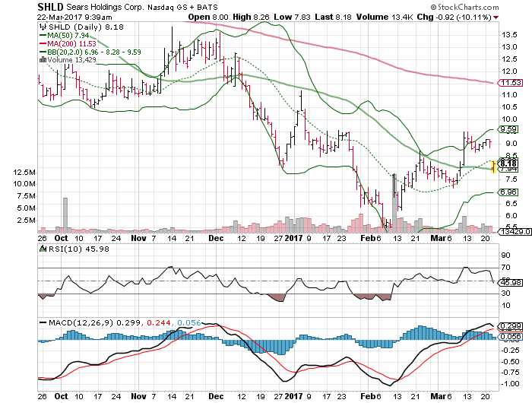
Task: Click the 0.056 MACD histogram tag
Action: coord(510,336)
